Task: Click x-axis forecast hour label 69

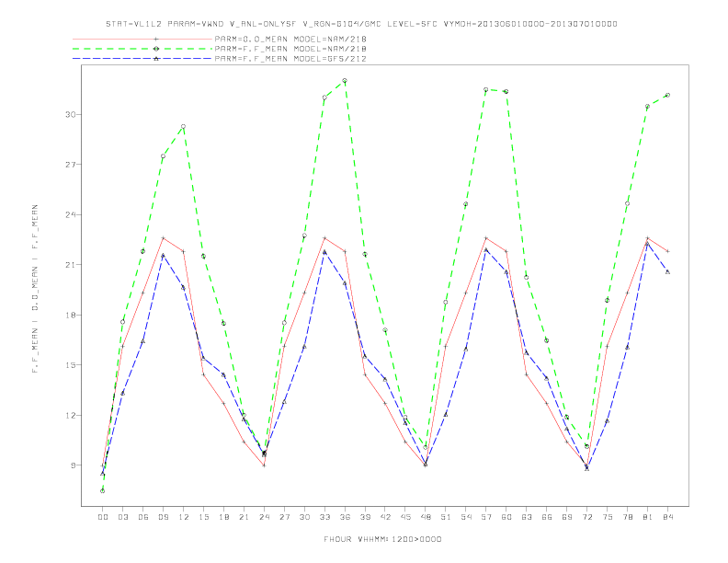Action: (x=567, y=517)
